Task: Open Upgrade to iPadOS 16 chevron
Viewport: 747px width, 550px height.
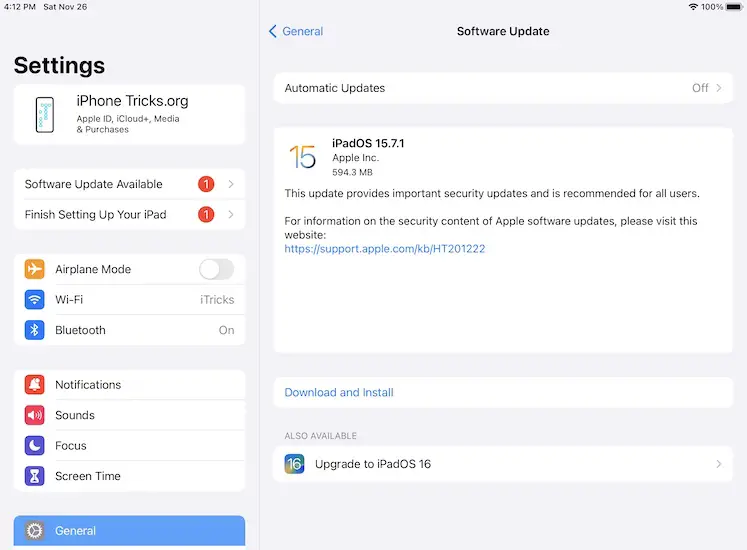Action: [719, 464]
